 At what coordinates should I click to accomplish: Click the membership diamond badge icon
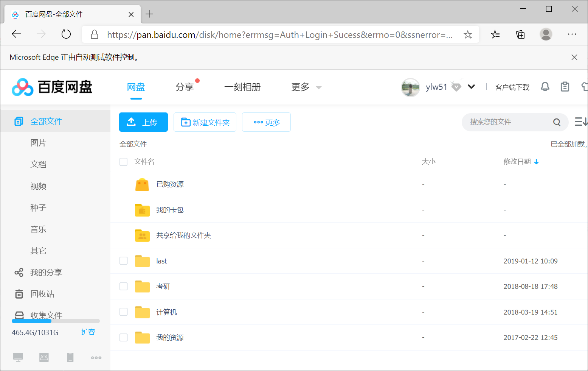click(456, 87)
